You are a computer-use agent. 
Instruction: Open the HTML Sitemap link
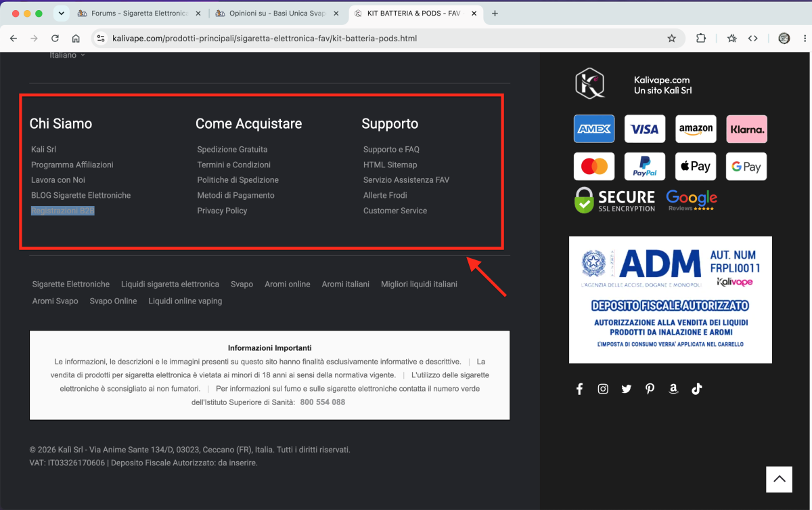click(x=390, y=165)
